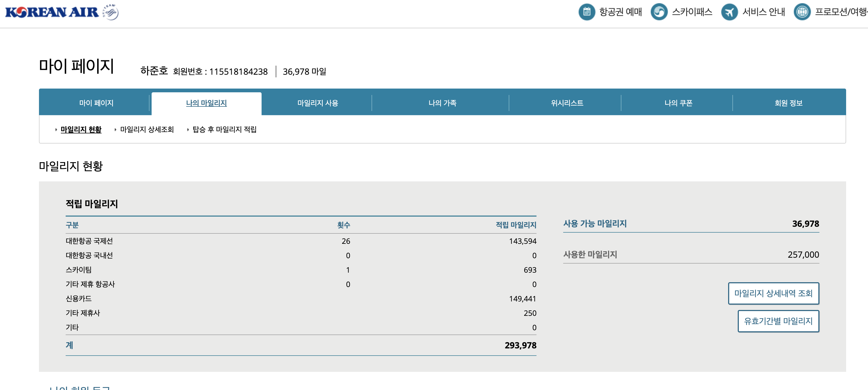Click the airplane icon for 서비스 안내
This screenshot has height=390, width=868.
729,12
